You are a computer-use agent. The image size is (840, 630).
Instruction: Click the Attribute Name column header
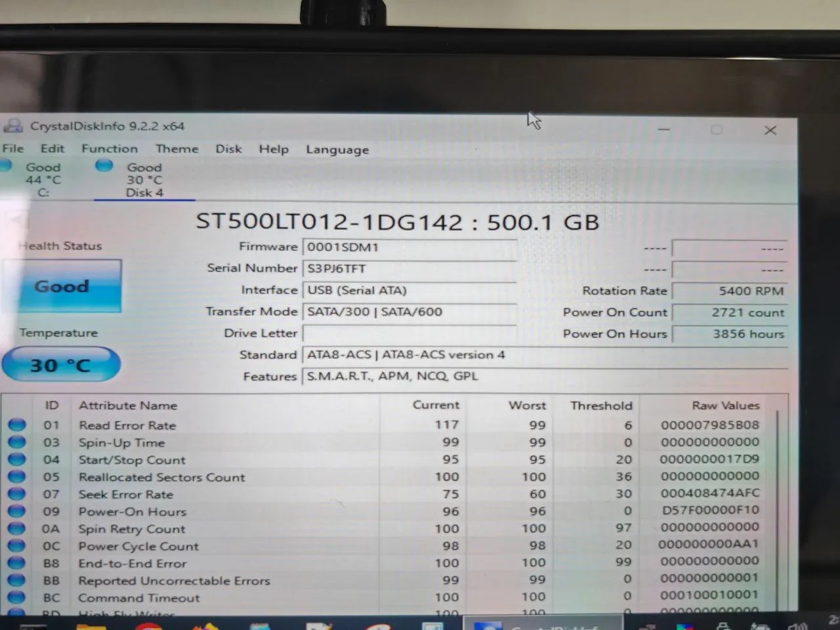[x=128, y=405]
